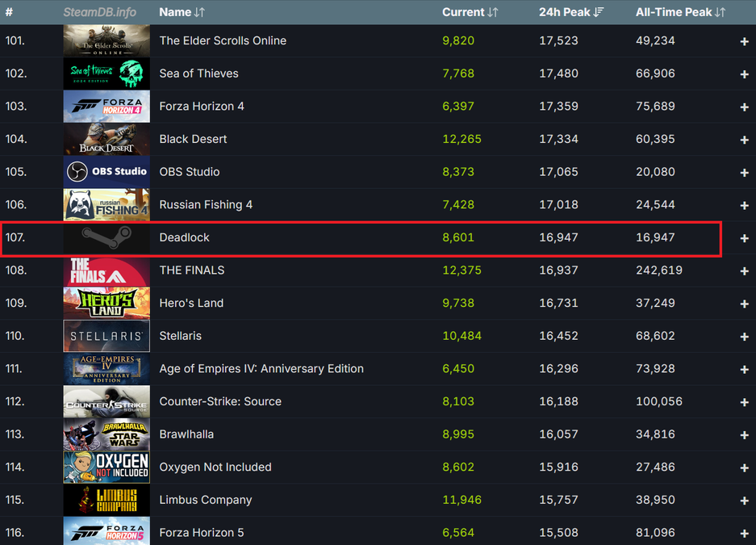Open THE FINALS name link

point(192,270)
